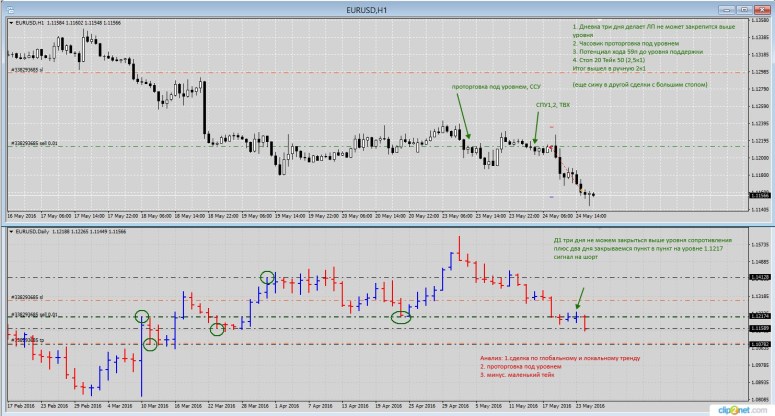Viewport: 775px width, 416px height.
Task: Click the '23 May 2016' date on Daily axis
Action: click(x=591, y=406)
